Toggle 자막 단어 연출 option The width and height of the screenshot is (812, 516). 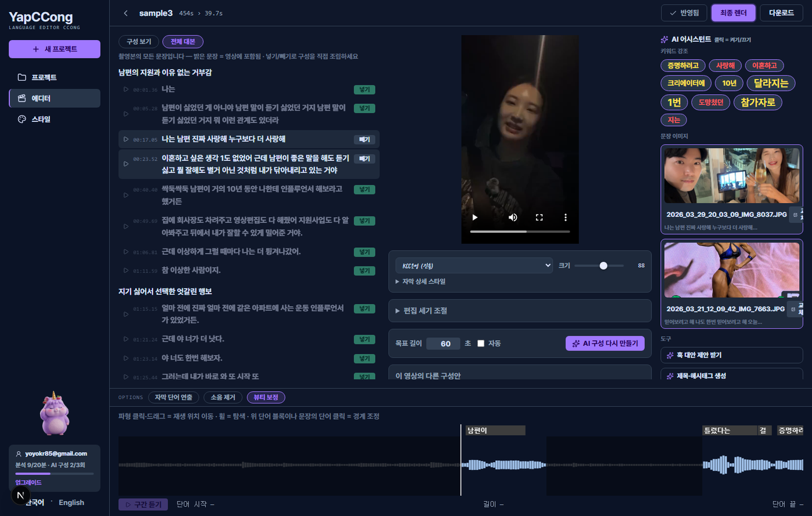[x=173, y=398]
